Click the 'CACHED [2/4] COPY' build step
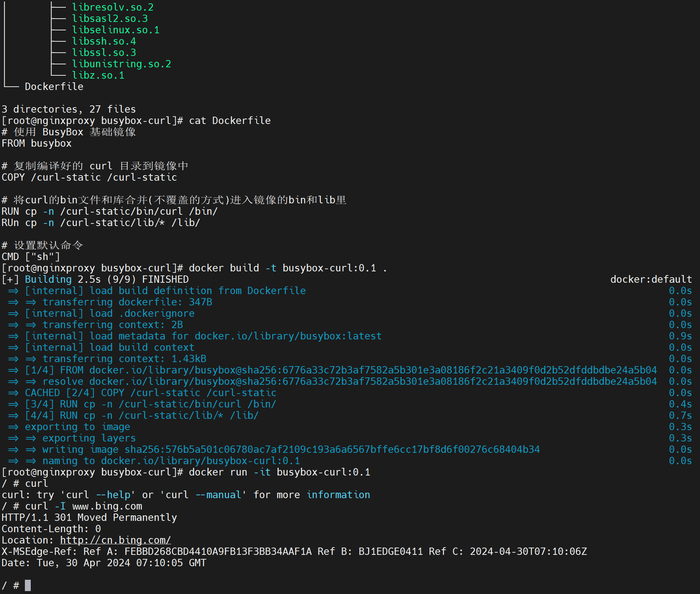Image resolution: width=700 pixels, height=594 pixels. click(x=150, y=393)
